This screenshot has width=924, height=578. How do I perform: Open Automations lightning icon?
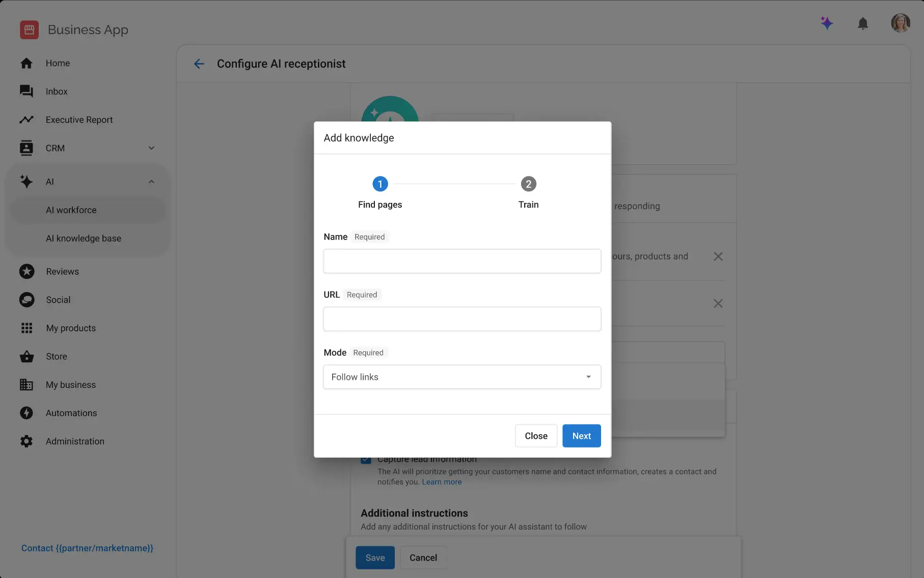click(x=26, y=413)
